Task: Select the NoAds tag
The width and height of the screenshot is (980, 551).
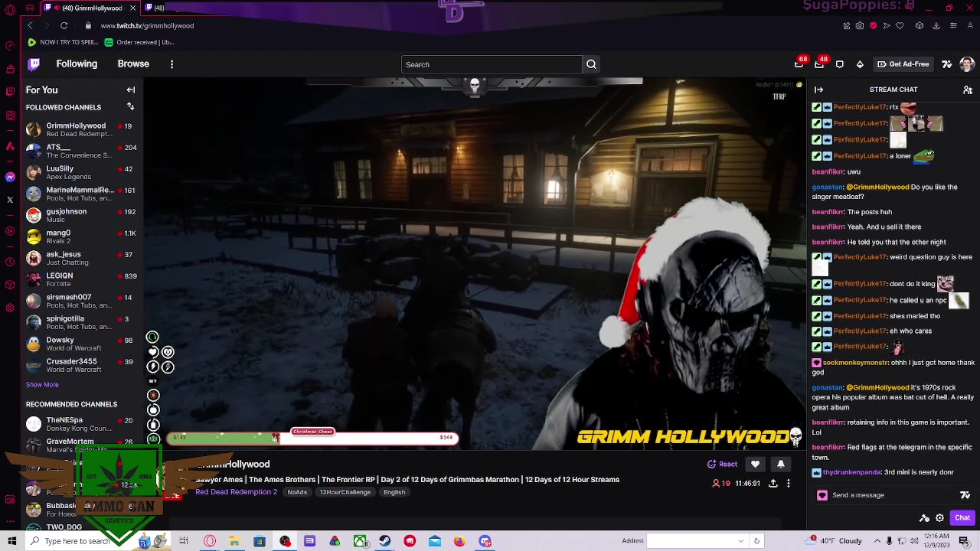Action: click(297, 492)
